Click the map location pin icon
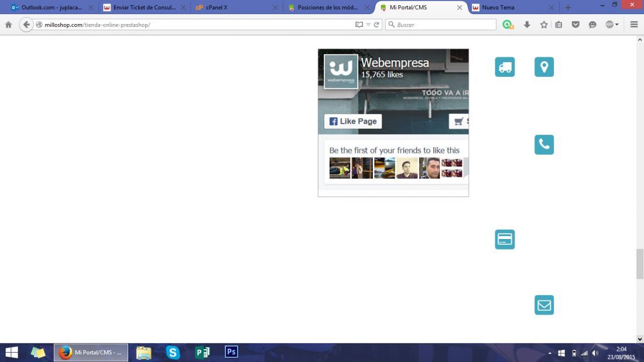Viewport: 644px width, 362px height. (544, 67)
